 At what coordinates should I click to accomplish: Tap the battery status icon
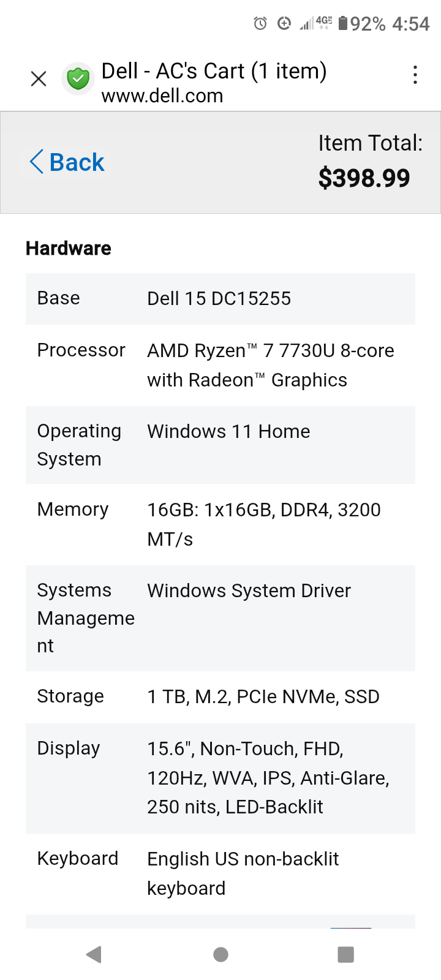coord(343,23)
